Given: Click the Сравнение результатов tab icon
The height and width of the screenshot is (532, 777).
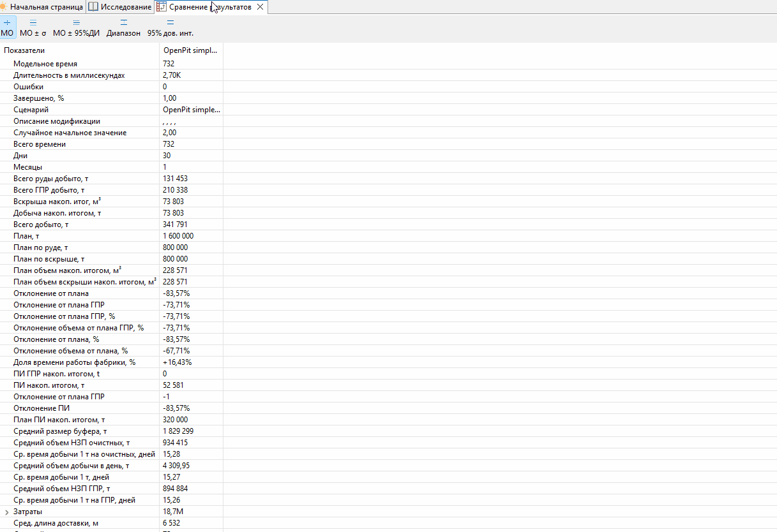Looking at the screenshot, I should coord(162,7).
